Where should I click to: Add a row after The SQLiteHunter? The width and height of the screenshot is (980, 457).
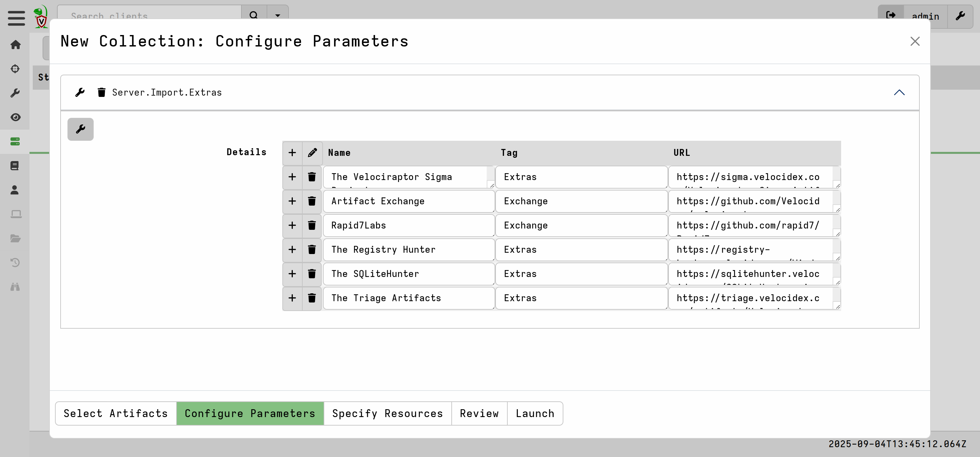pyautogui.click(x=292, y=274)
